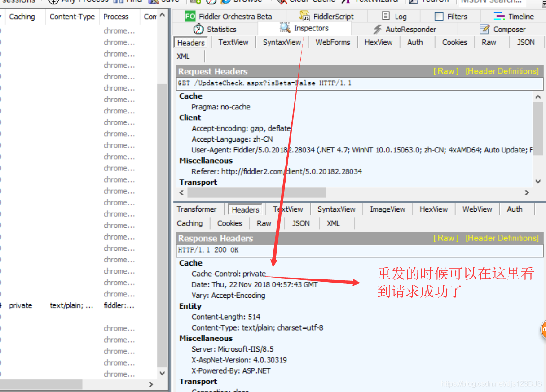Open request JSON inspector tab

tap(526, 42)
